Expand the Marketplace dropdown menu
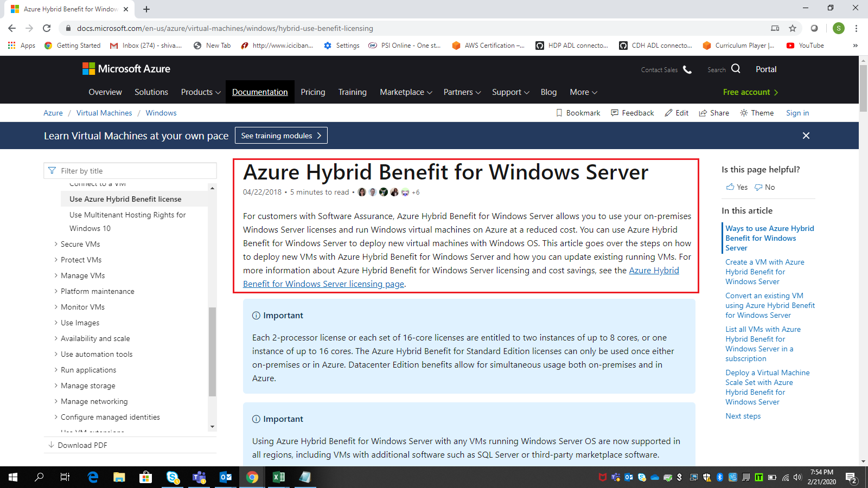Viewport: 868px width, 488px height. 406,92
